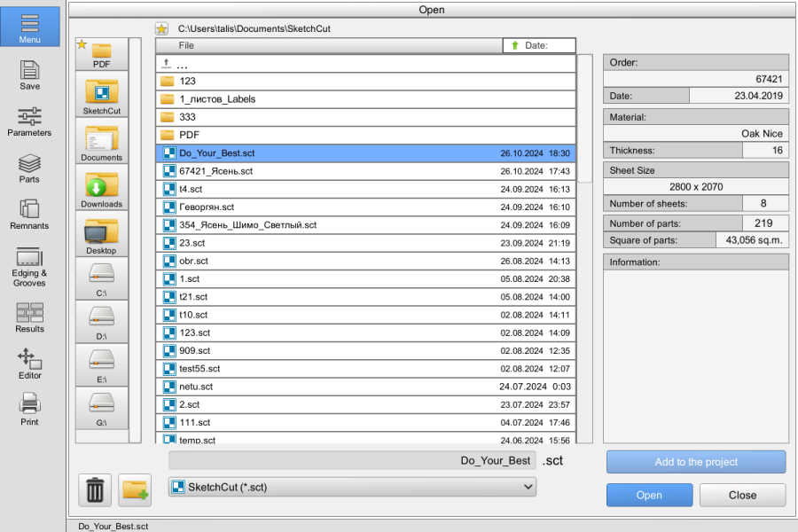798x532 pixels.
Task: Click the trash delete icon
Action: pyautogui.click(x=95, y=489)
